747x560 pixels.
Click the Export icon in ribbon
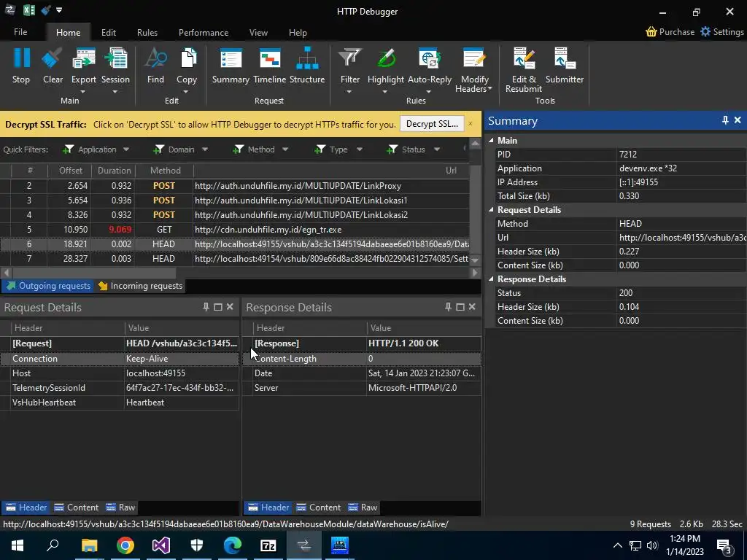(83, 58)
